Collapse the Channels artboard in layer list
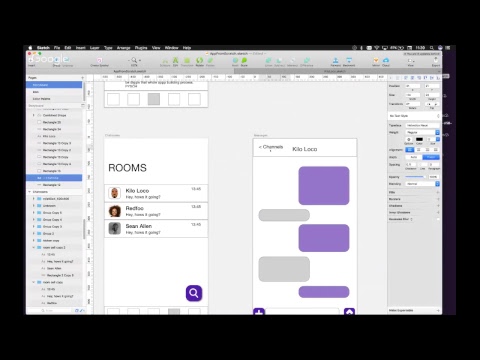480x360 pixels. tap(29, 192)
